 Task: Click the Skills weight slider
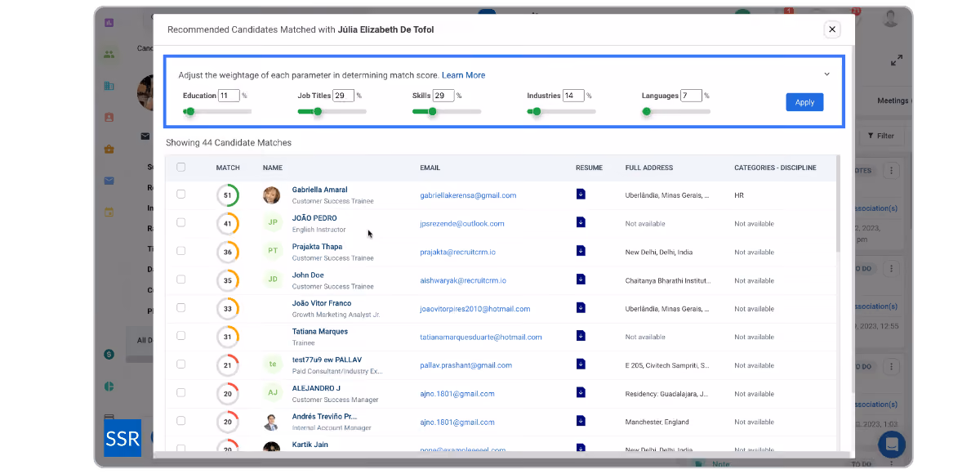coord(447,112)
